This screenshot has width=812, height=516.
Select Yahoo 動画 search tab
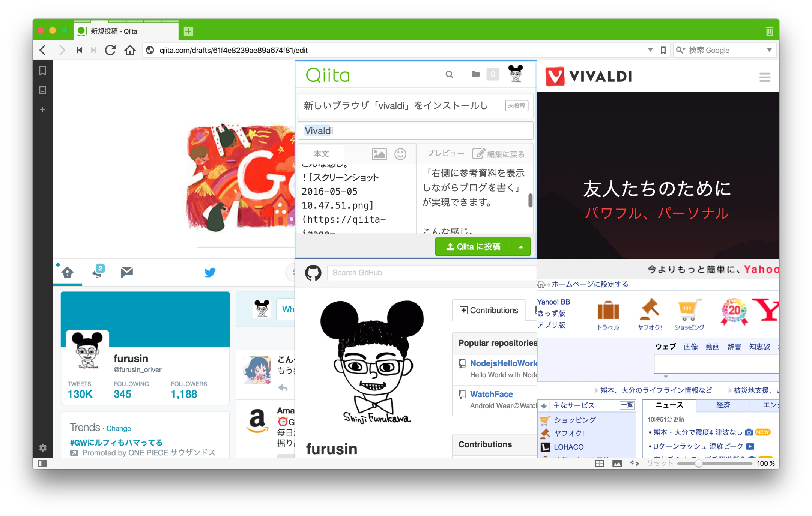tap(713, 346)
